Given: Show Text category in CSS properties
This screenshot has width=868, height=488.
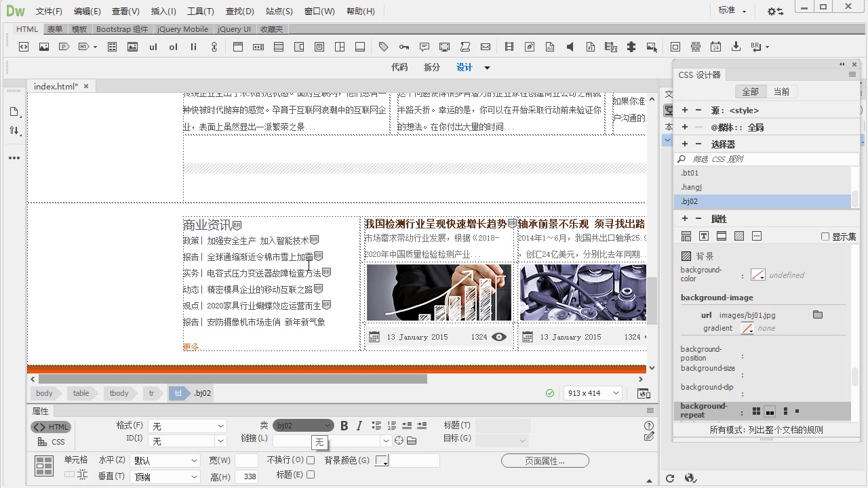Looking at the screenshot, I should pos(704,237).
